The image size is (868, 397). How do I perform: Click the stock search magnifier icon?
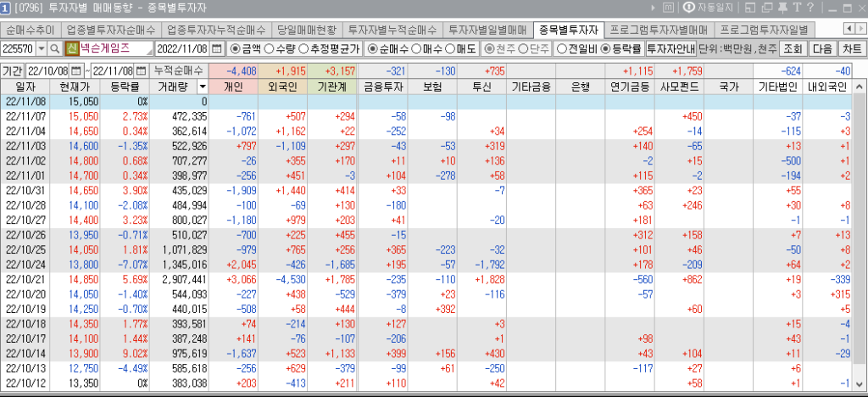tap(55, 48)
